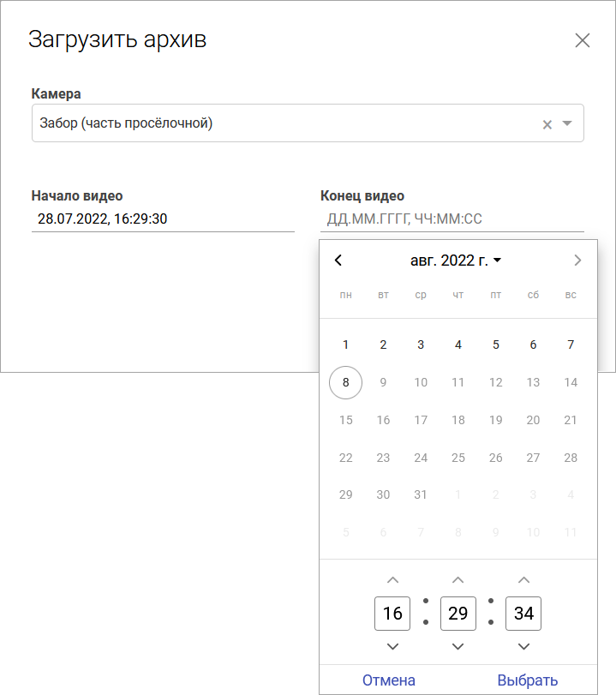Close the Загрузить архив dialog
The image size is (616, 695).
(583, 40)
